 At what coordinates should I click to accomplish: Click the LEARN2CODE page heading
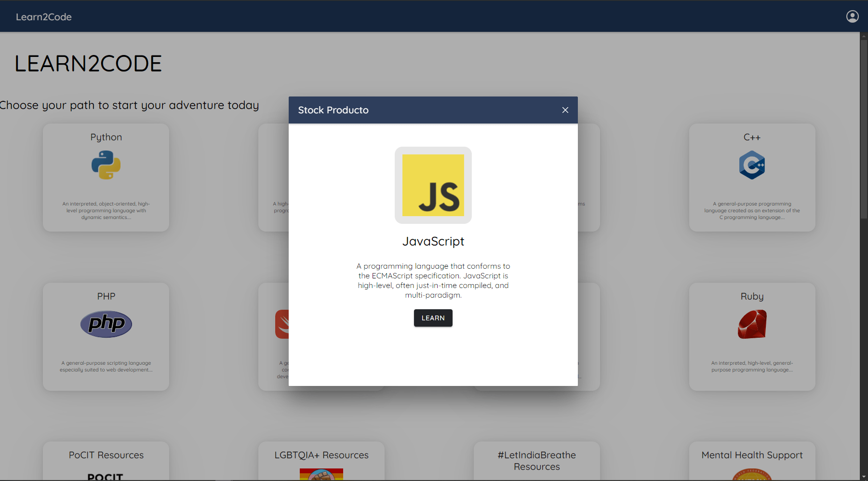(x=88, y=64)
